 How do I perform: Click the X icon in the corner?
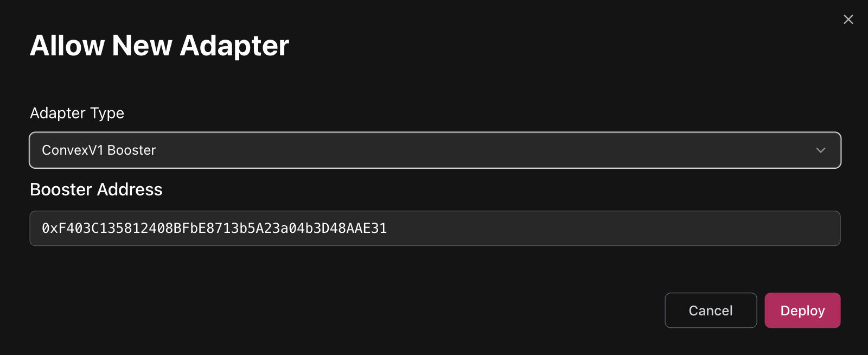click(x=848, y=20)
